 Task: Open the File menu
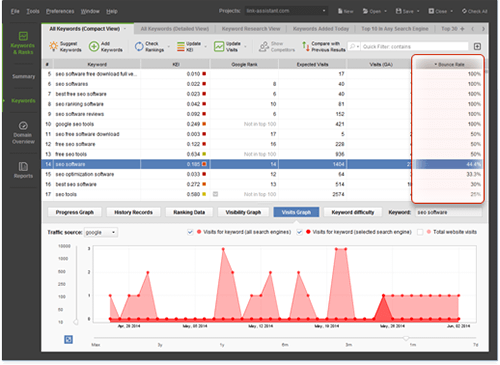pos(15,11)
